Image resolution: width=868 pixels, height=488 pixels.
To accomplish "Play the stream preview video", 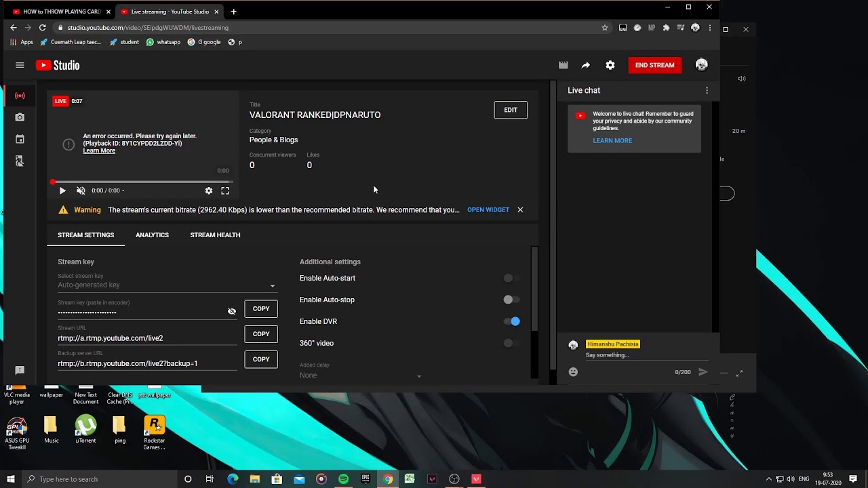I will pyautogui.click(x=62, y=190).
